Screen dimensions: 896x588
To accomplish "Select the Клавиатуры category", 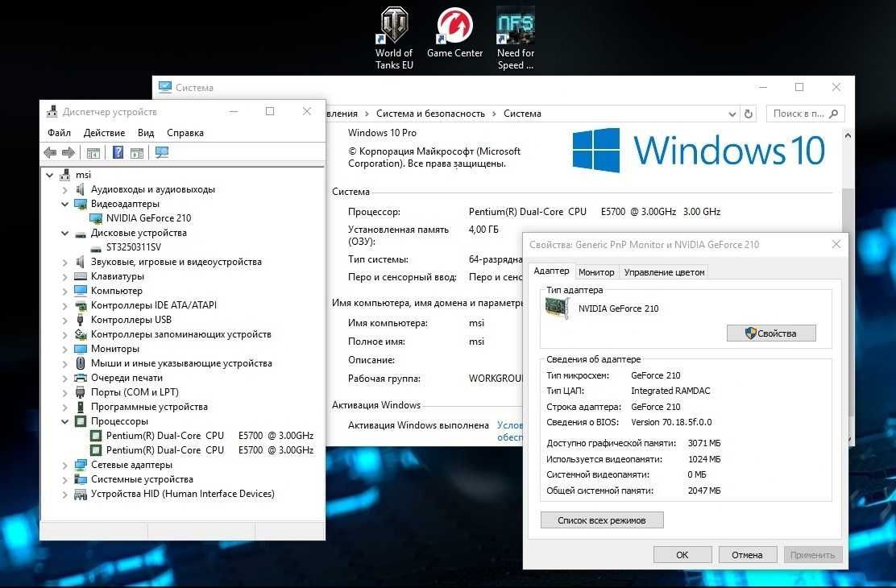I will coord(117,276).
